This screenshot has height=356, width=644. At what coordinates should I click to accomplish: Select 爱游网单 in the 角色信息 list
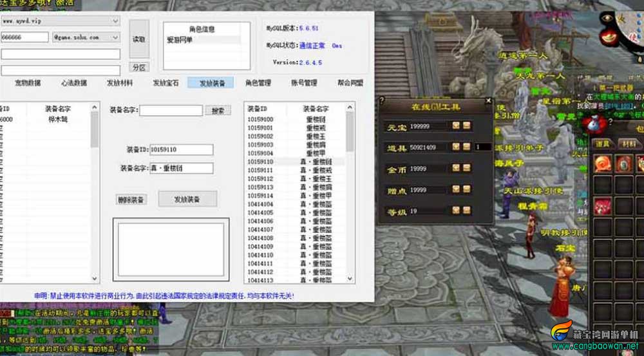tap(204, 40)
